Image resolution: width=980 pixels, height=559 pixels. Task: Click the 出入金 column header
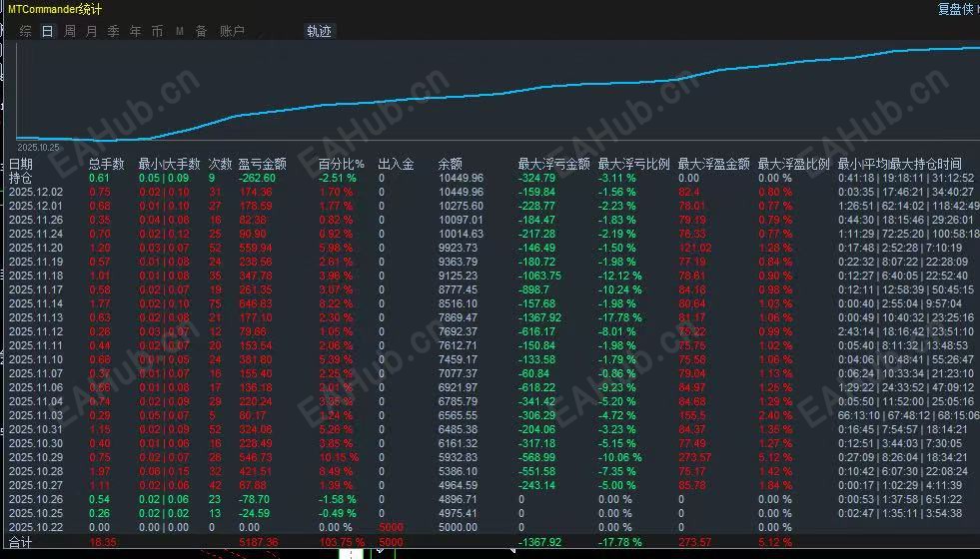click(x=396, y=164)
